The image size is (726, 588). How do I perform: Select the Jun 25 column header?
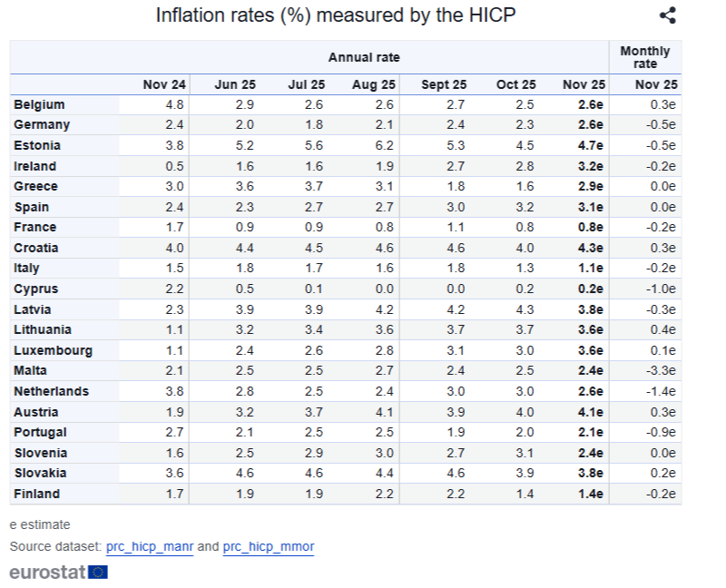[x=235, y=84]
